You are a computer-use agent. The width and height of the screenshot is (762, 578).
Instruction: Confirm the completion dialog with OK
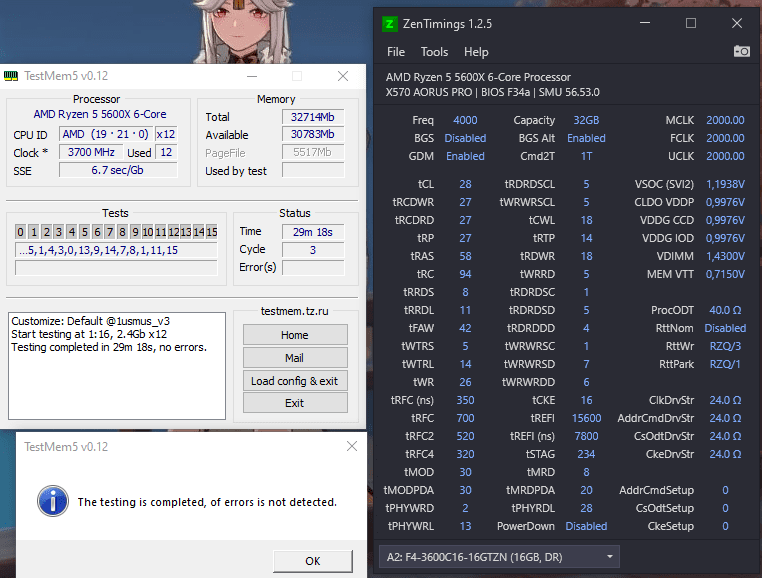(x=312, y=561)
